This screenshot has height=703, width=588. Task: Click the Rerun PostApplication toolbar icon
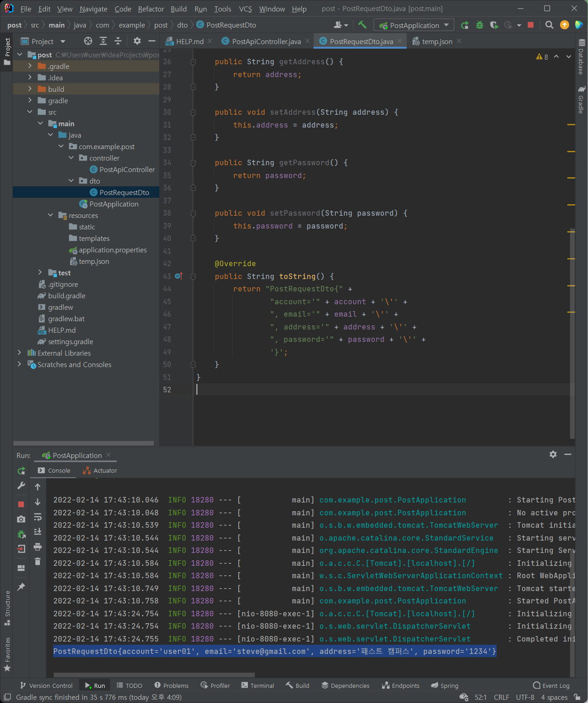click(x=465, y=25)
